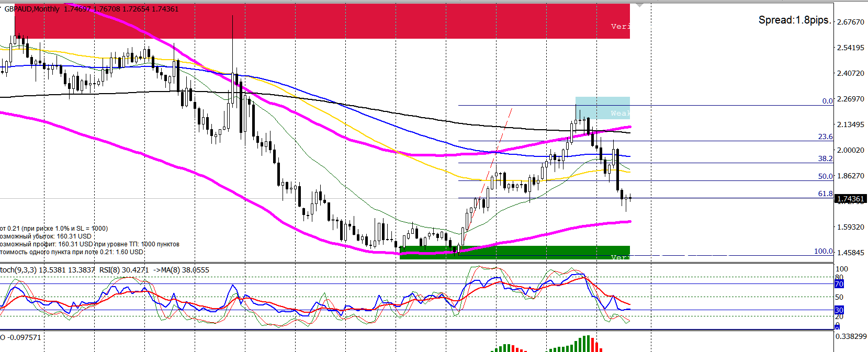Click the 2.13495 price axis label
The width and height of the screenshot is (868, 352).
pos(851,124)
